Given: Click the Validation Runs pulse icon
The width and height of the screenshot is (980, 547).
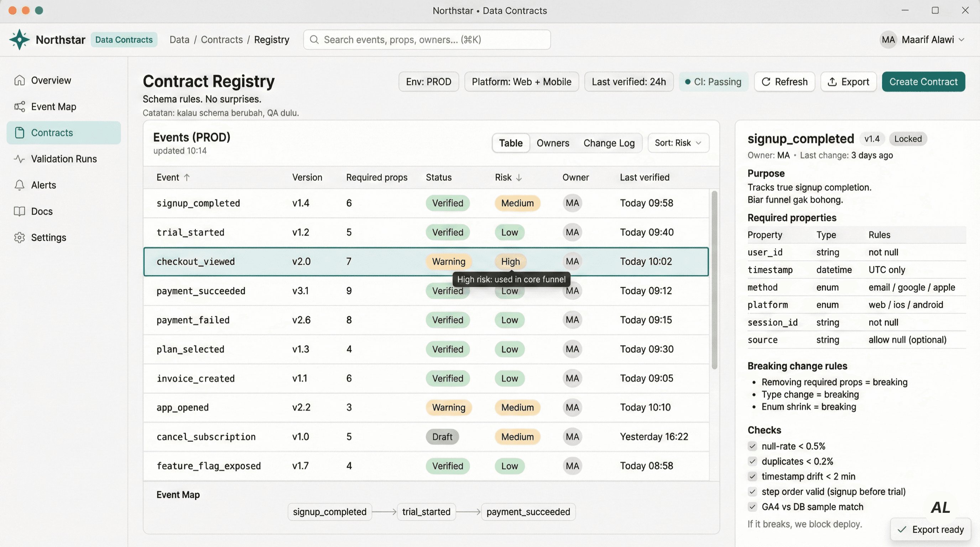Looking at the screenshot, I should (x=19, y=159).
